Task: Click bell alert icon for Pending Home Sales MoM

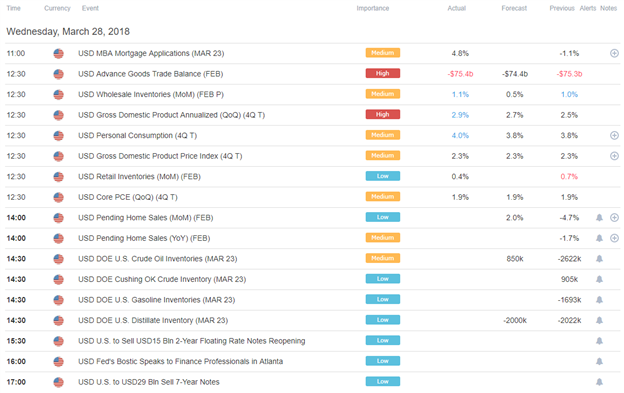Action: point(599,218)
